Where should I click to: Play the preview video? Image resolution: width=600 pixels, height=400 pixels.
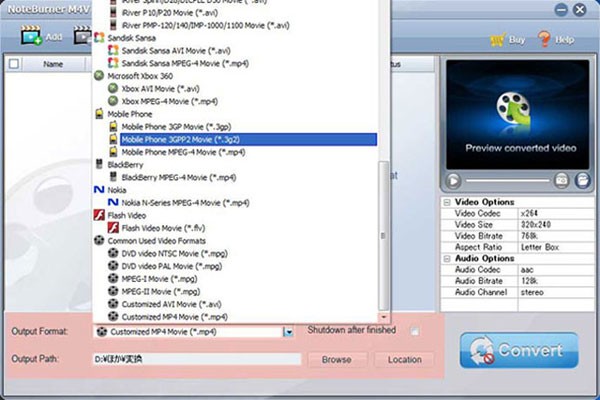[454, 180]
